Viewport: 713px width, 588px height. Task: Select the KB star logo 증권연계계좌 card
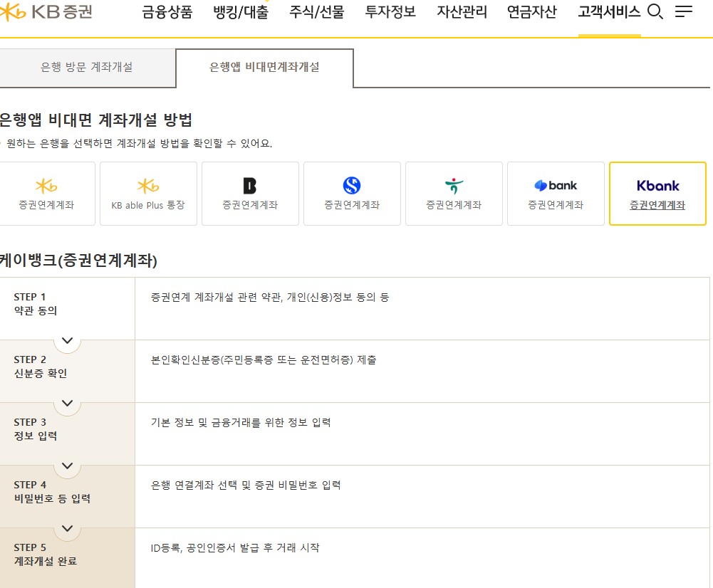(x=47, y=194)
